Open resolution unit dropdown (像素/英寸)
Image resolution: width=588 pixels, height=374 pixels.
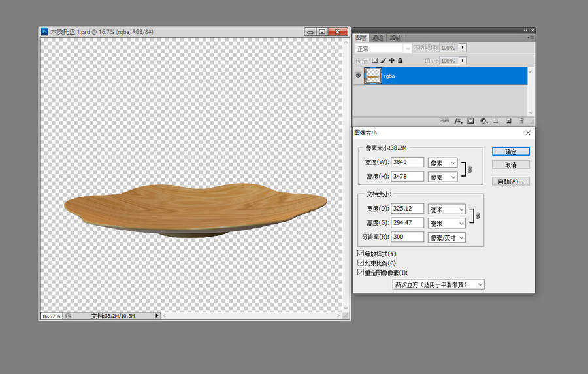[447, 237]
